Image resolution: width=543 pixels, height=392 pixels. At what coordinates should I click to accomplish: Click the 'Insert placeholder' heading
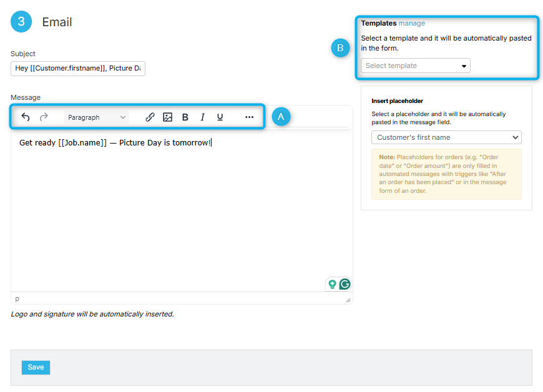[397, 100]
